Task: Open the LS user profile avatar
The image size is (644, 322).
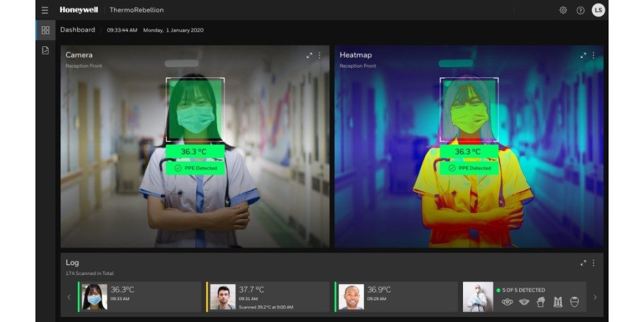Action: tap(598, 10)
